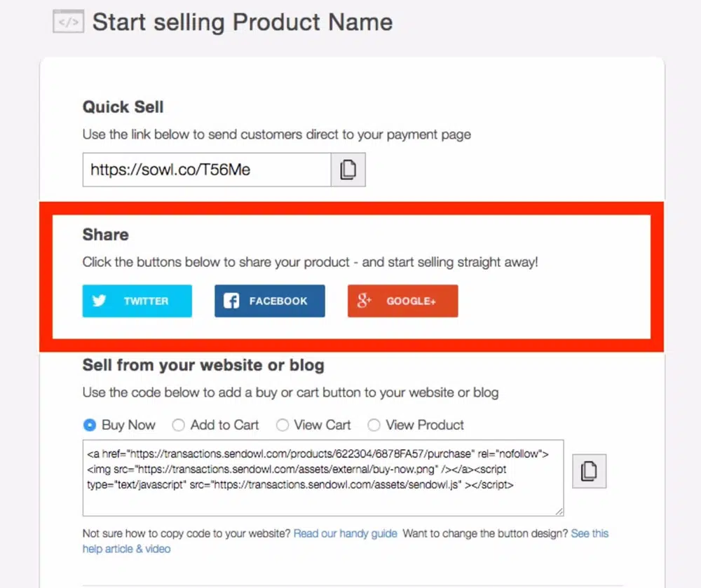Viewport: 701px width, 588px height.
Task: Copy the embed code clipboard icon
Action: (589, 471)
